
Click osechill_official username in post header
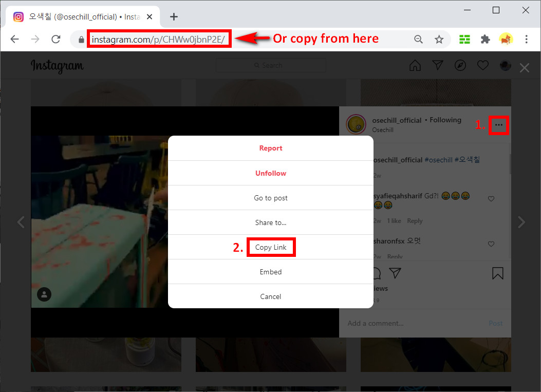[x=397, y=120]
